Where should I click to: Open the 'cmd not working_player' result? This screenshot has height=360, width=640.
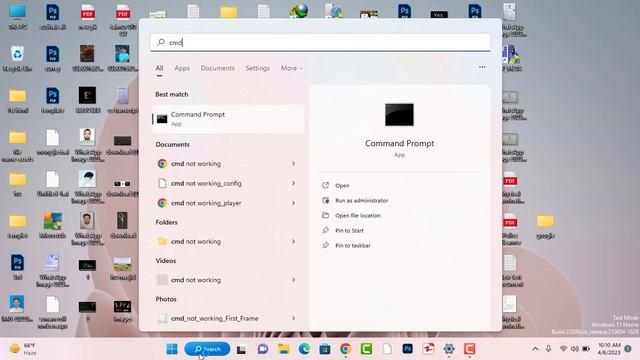pyautogui.click(x=220, y=203)
